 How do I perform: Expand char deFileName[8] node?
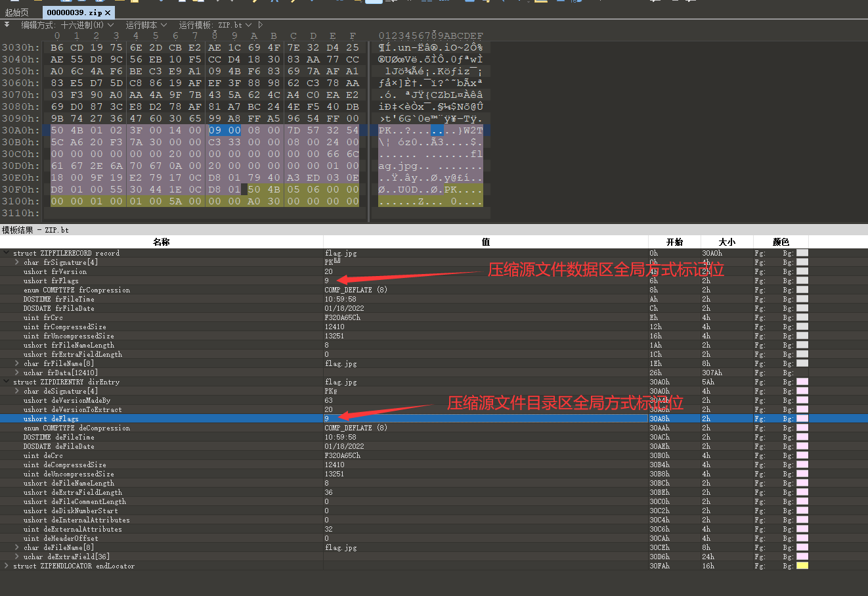tap(17, 547)
